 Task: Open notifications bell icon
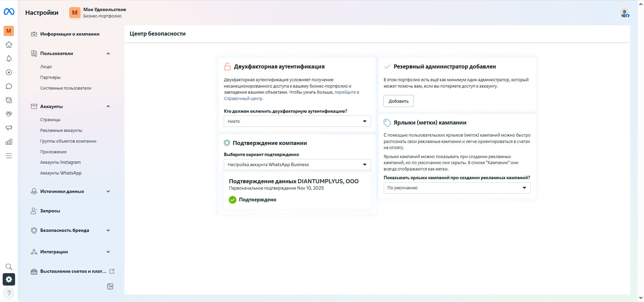(9, 59)
